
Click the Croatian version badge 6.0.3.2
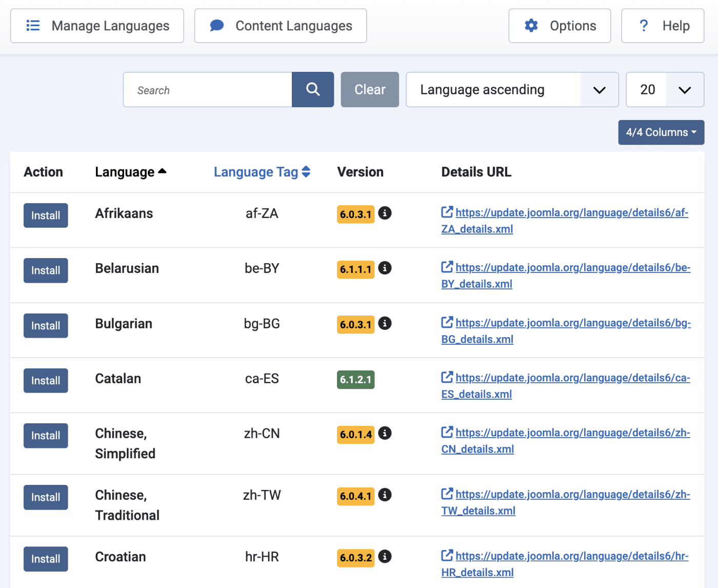(356, 558)
